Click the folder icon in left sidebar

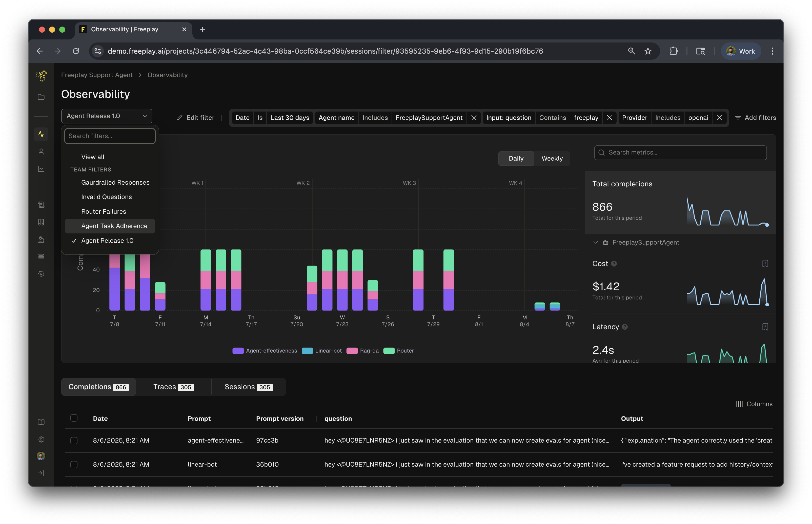click(x=41, y=97)
